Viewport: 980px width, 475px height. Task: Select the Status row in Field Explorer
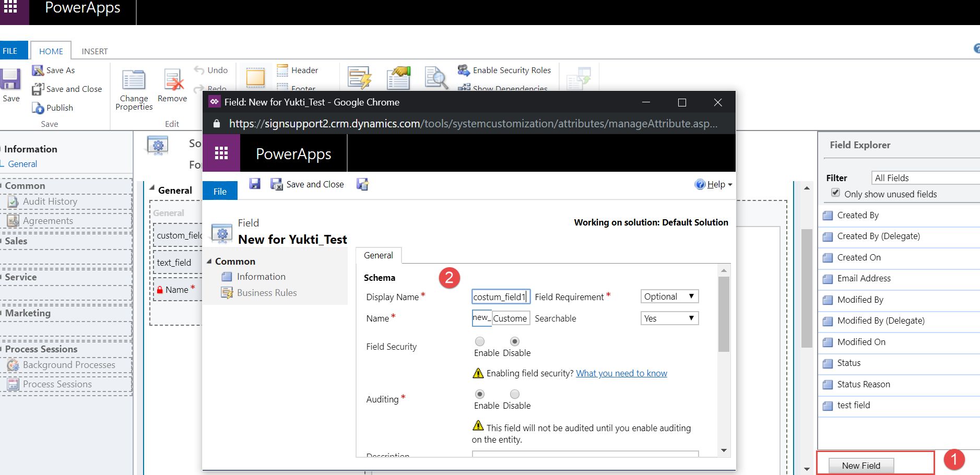tap(899, 363)
